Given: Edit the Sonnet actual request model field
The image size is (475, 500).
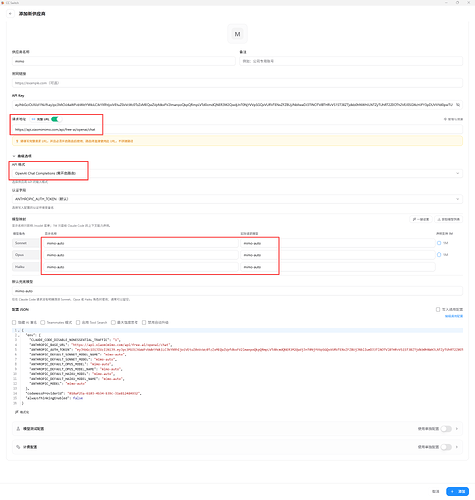Looking at the screenshot, I should 338,243.
